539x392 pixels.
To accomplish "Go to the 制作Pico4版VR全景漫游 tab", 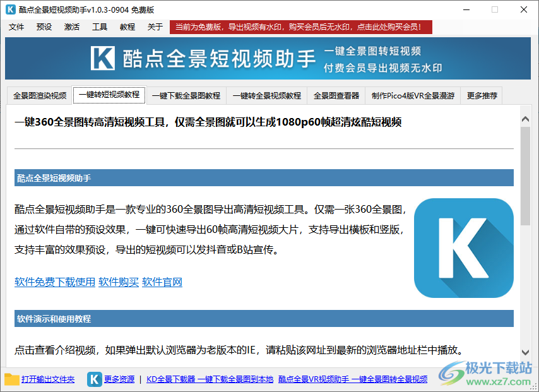I will coord(413,96).
